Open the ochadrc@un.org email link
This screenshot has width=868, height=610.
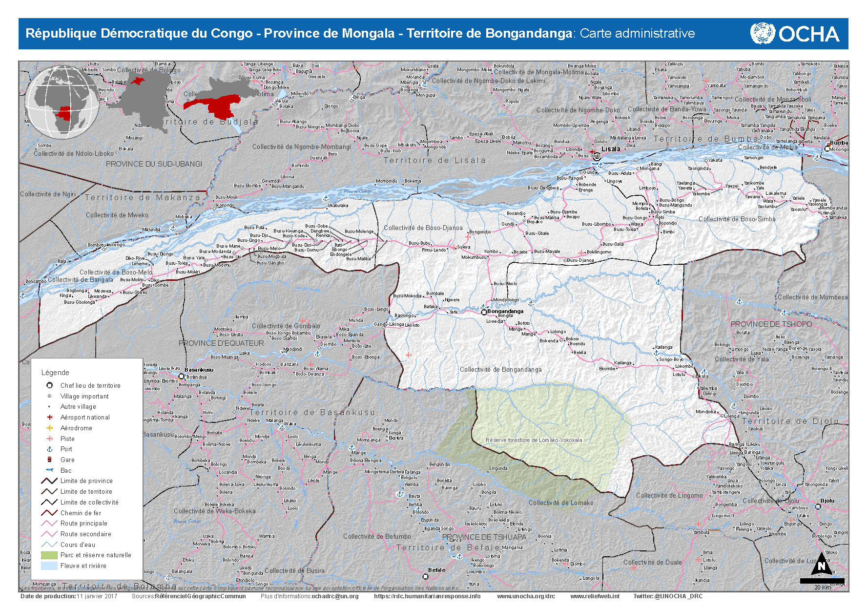coord(335,596)
